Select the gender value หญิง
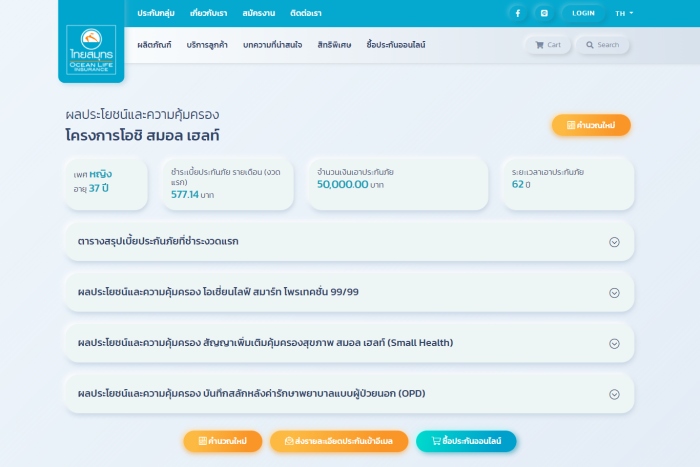 (100, 174)
